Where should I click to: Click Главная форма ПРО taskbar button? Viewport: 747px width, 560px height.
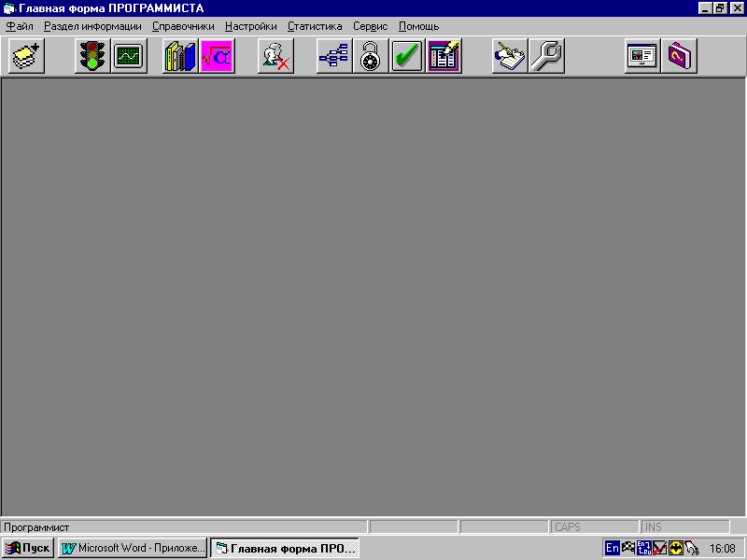point(285,548)
